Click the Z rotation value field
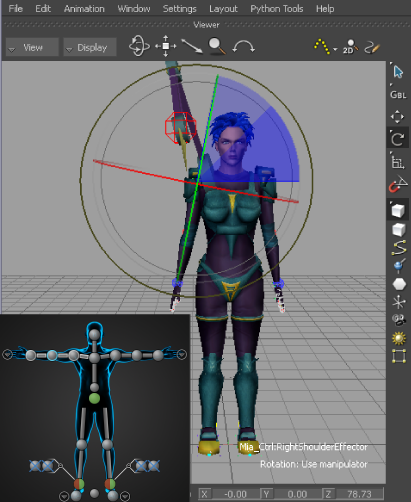Screen dimensions: 411x502 (359, 494)
